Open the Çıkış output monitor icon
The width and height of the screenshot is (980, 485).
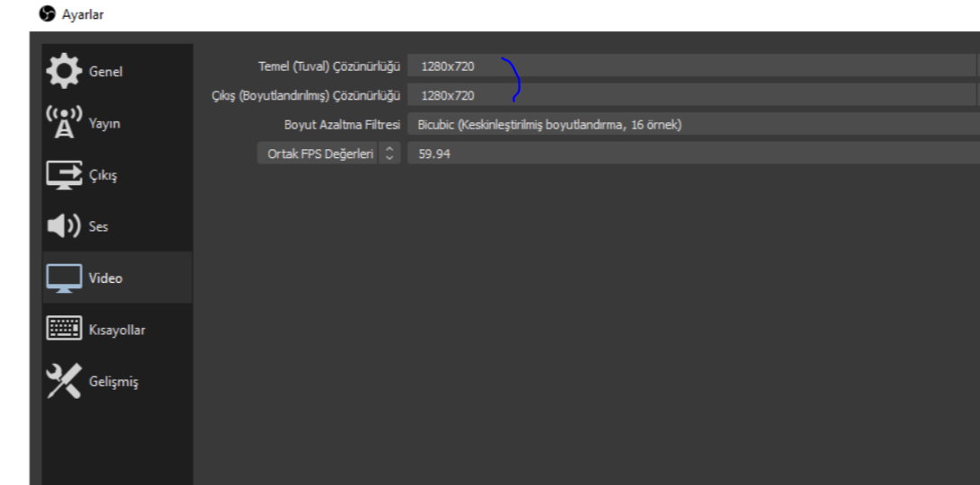pos(64,175)
